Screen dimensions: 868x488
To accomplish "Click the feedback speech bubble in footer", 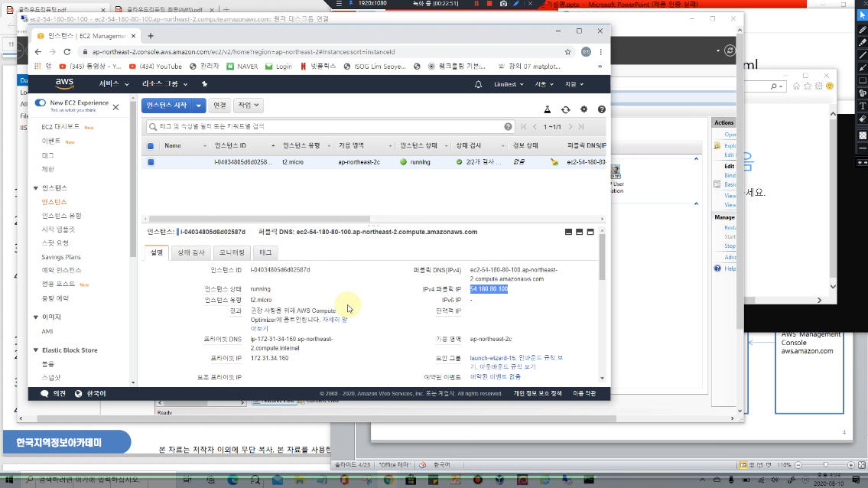I will [x=44, y=394].
